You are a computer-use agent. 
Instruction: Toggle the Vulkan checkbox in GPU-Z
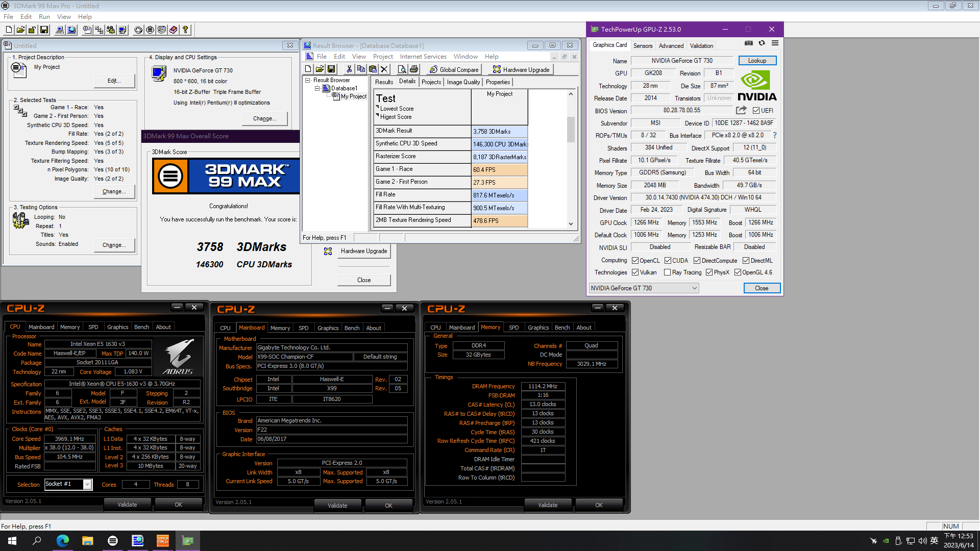coord(635,272)
